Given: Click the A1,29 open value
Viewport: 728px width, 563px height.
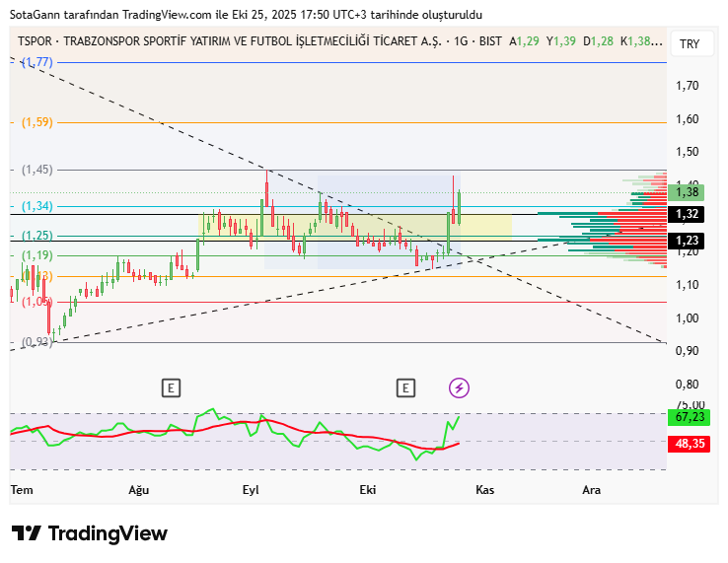Looking at the screenshot, I should click(x=524, y=41).
